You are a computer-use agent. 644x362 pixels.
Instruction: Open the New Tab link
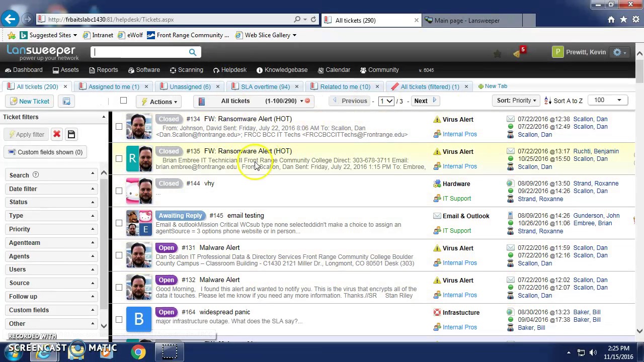[x=492, y=86]
